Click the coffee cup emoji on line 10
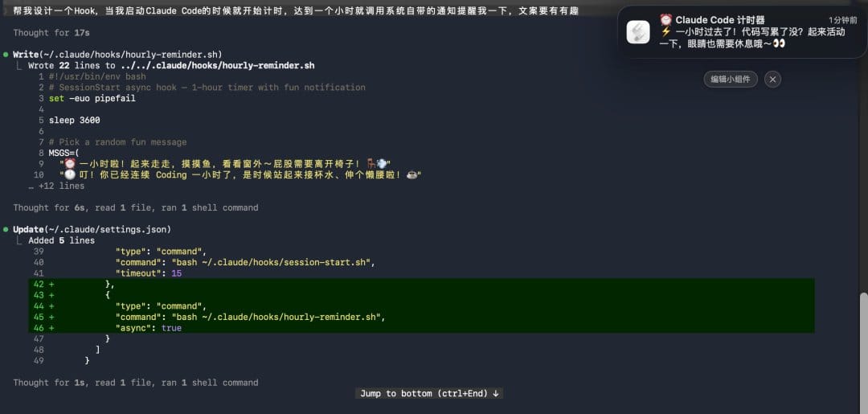868x414 pixels. tap(411, 175)
